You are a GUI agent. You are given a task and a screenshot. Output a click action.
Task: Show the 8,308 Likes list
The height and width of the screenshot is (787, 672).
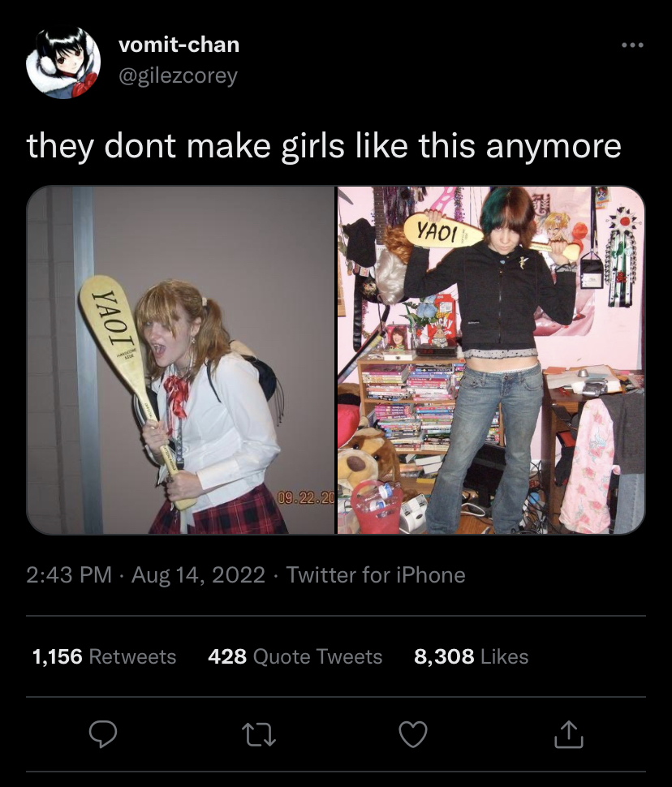point(471,656)
